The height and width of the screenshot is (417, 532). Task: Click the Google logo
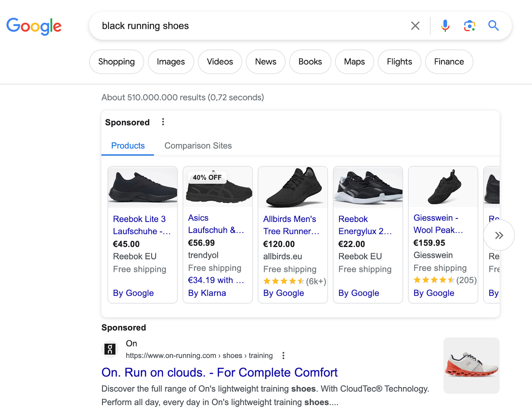pyautogui.click(x=34, y=26)
